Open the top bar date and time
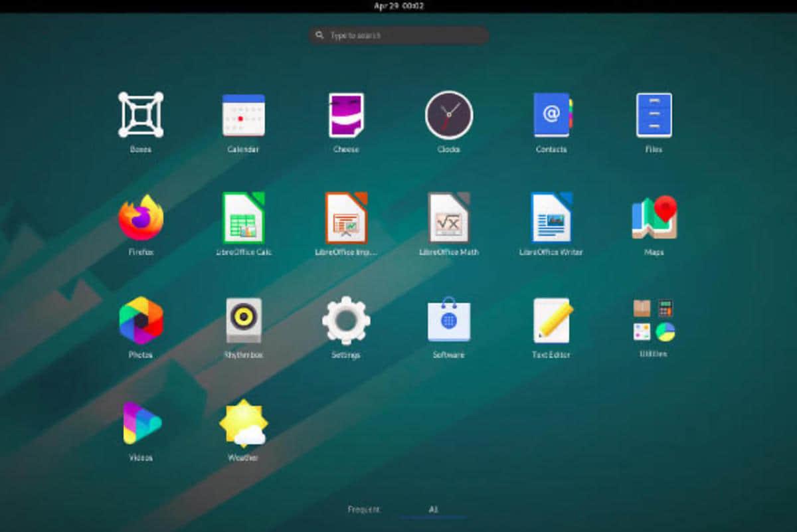This screenshot has width=797, height=532. click(x=398, y=6)
